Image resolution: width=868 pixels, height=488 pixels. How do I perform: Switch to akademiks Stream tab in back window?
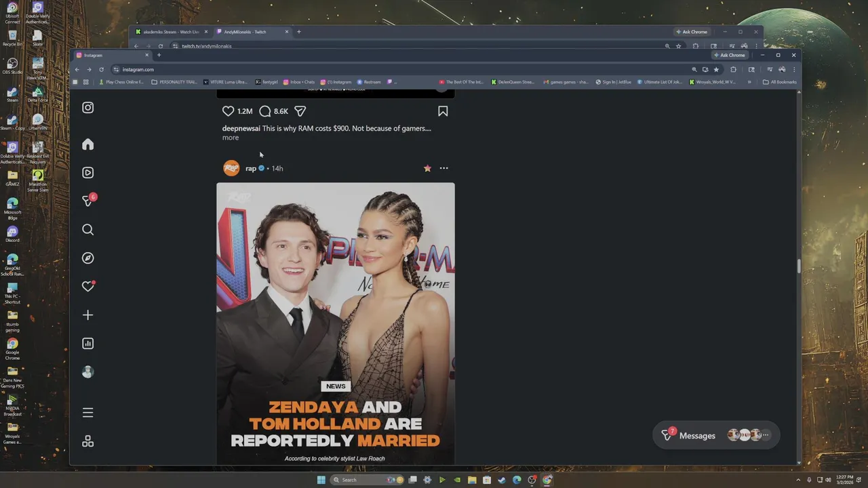point(171,32)
